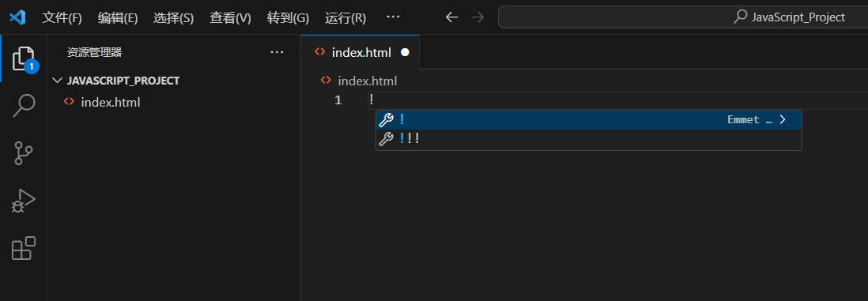Collapse the JAVASCRIPT_PROJECT folder section
Screen dimensions: 868x301
[56, 81]
